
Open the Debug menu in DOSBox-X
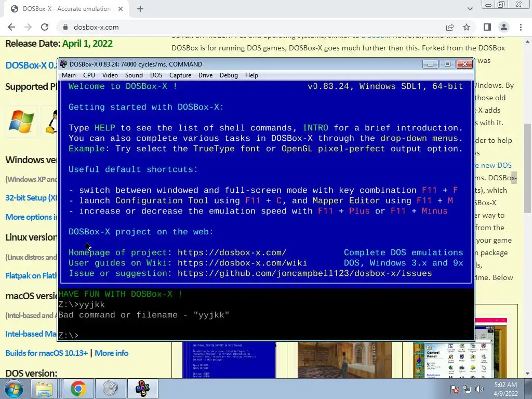[229, 75]
